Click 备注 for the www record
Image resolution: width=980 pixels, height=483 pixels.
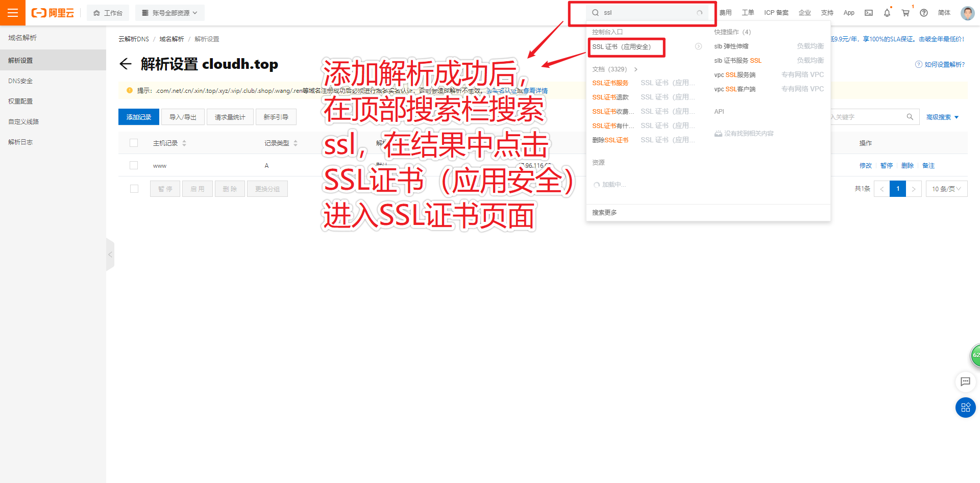pos(928,165)
